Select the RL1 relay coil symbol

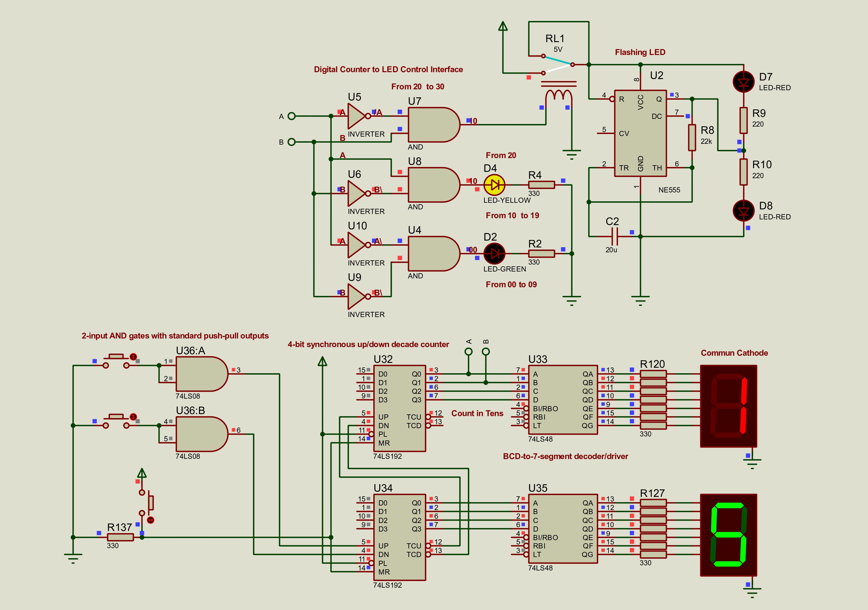(x=559, y=95)
